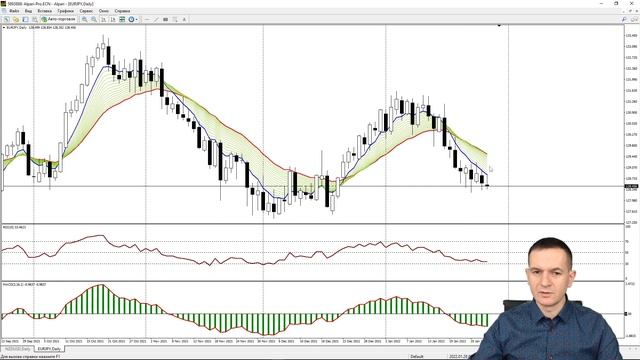This screenshot has height=360, width=640.
Task: Switch to the NZDUSD Daily chart tab
Action: pos(17,349)
